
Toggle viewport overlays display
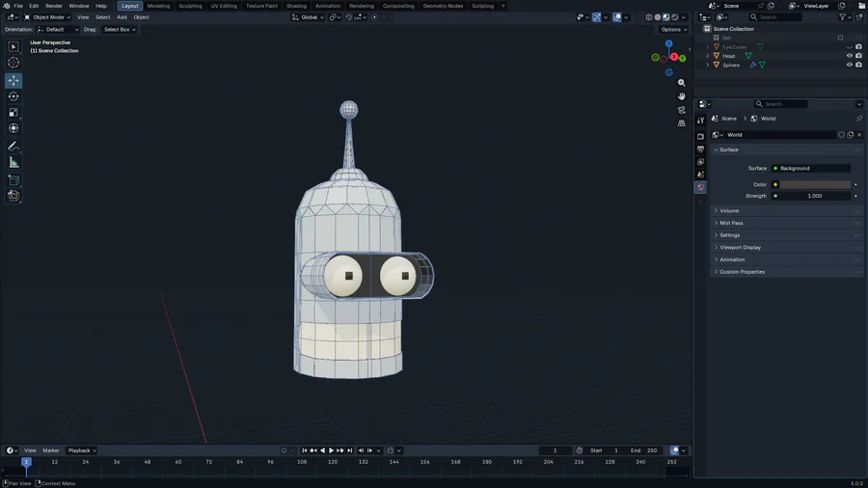coord(616,17)
